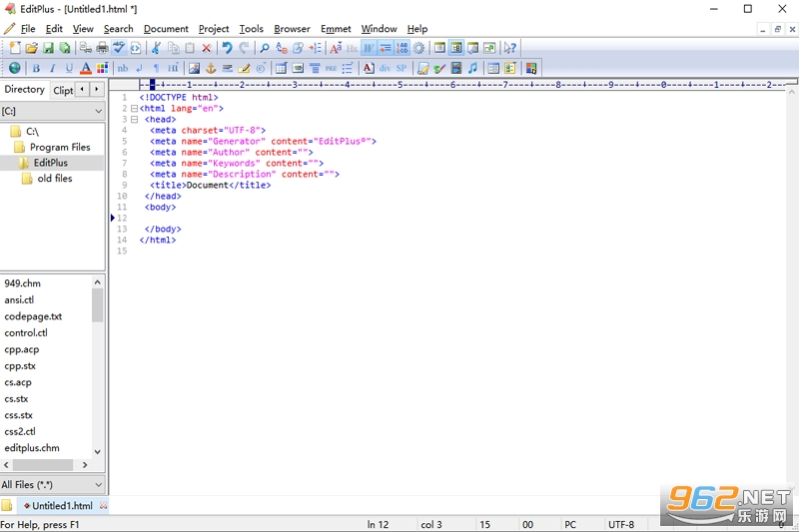The image size is (799, 532).
Task: Open the Replace A-to-B icon
Action: click(x=282, y=48)
